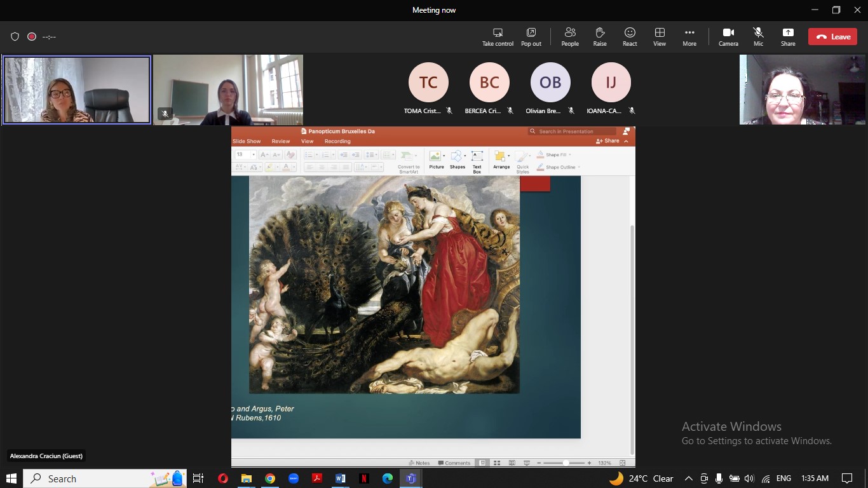Raise your hand in the meeting
The image size is (868, 488).
coord(600,37)
